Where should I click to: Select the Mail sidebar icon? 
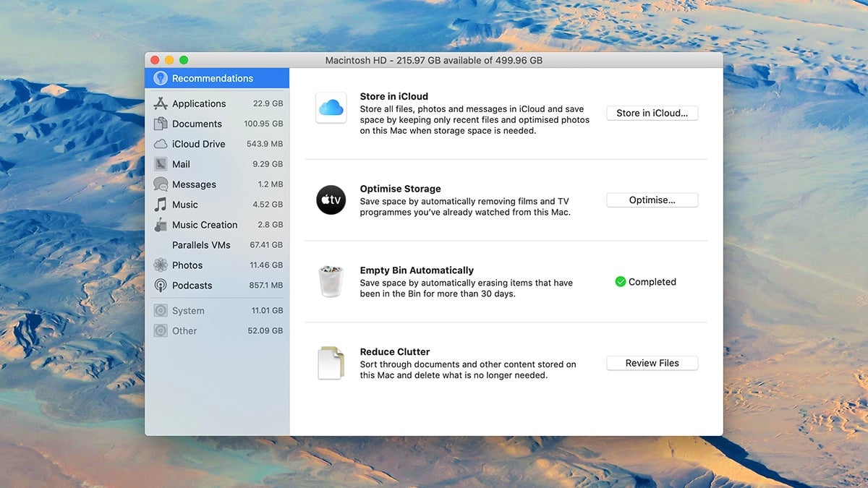[161, 163]
